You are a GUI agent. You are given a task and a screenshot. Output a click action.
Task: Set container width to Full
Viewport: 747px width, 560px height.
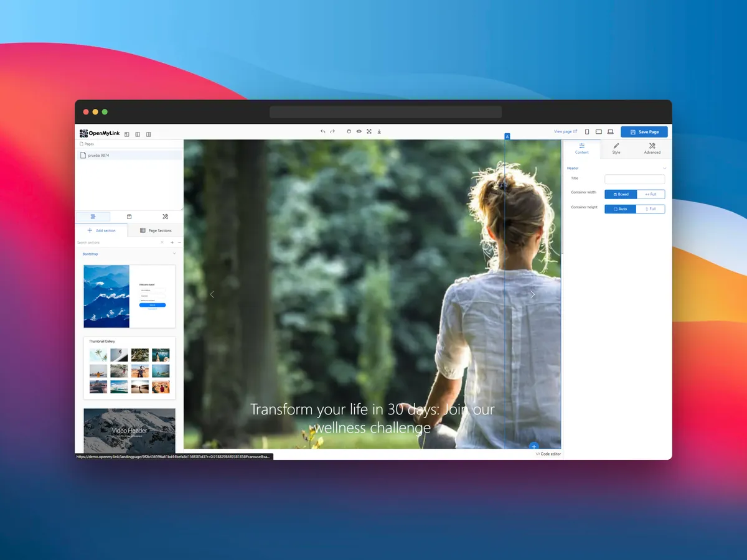(651, 194)
